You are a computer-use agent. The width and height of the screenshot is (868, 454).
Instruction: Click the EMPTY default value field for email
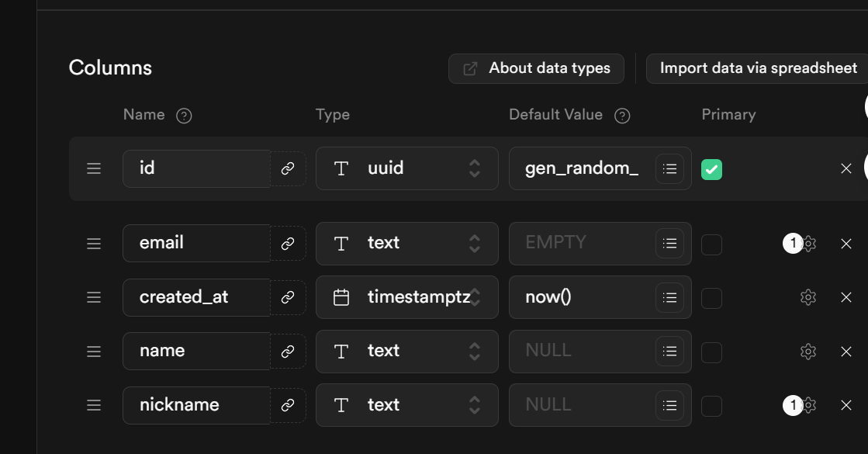pos(580,243)
